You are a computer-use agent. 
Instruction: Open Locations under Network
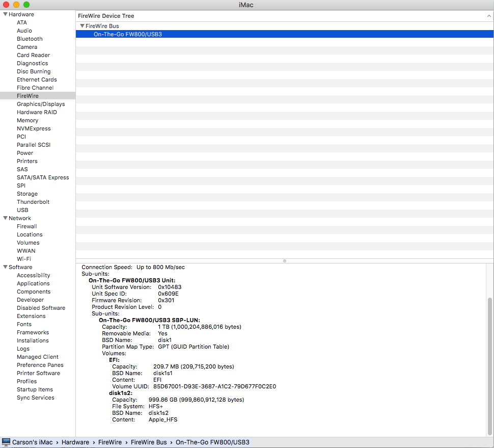(30, 234)
